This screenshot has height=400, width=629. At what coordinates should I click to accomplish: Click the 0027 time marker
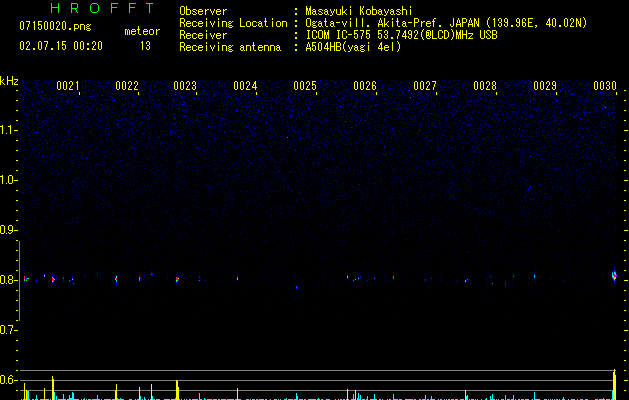coord(425,86)
